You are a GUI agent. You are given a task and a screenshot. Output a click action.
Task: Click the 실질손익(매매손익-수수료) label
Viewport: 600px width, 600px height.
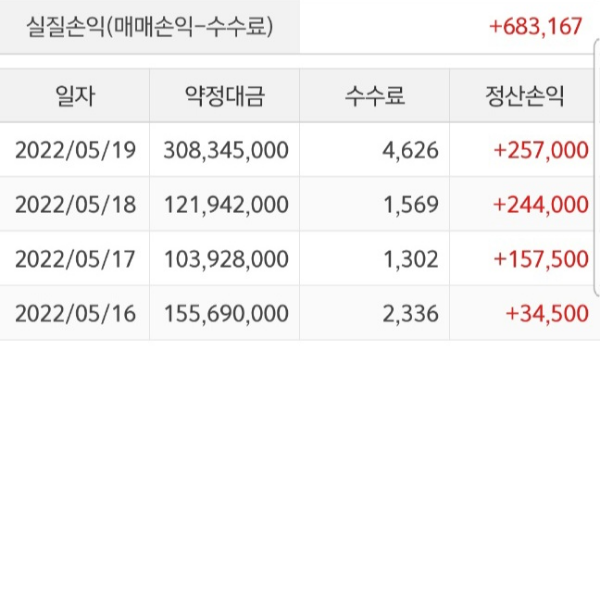point(150,27)
